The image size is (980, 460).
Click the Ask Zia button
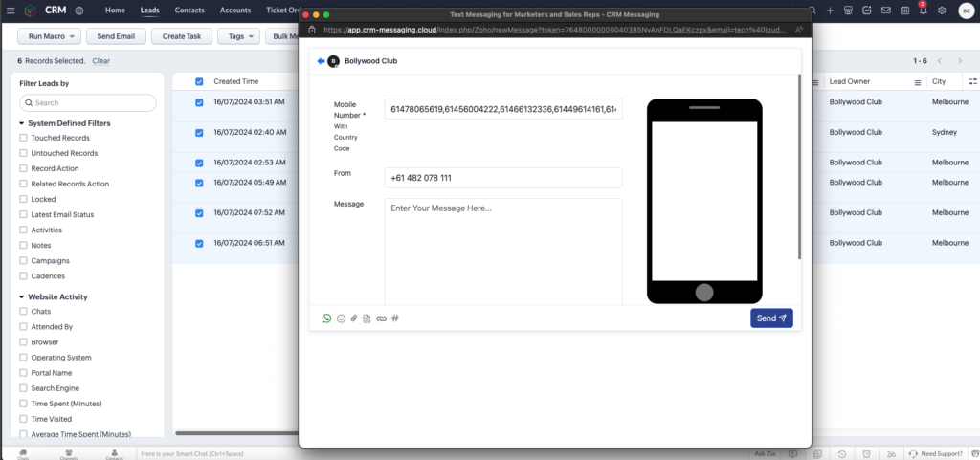(x=765, y=453)
